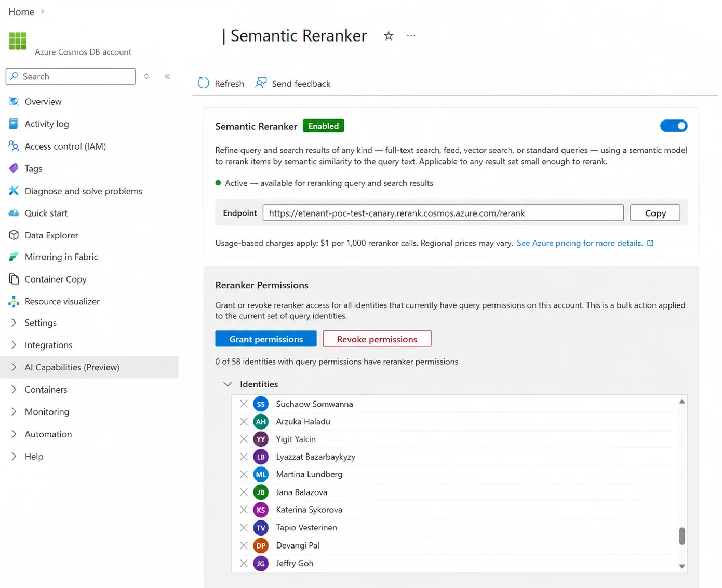Screen dimensions: 722x588
Task: Click the green Enabled status badge
Action: tap(323, 126)
